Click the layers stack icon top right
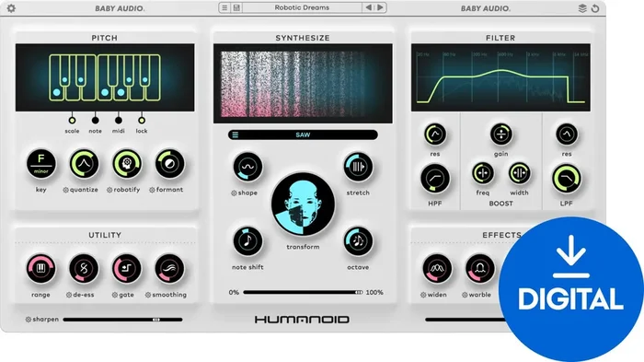 point(582,8)
